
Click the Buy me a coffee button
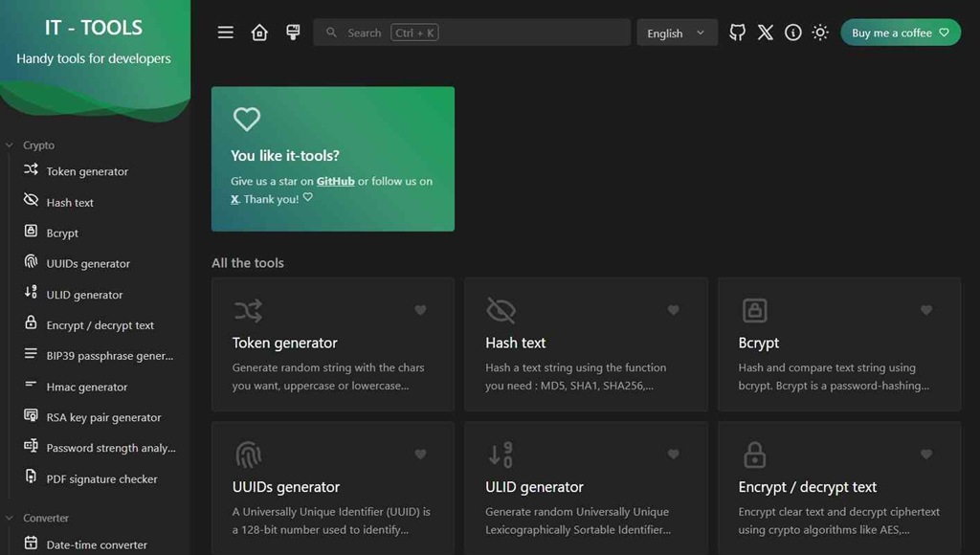click(900, 33)
